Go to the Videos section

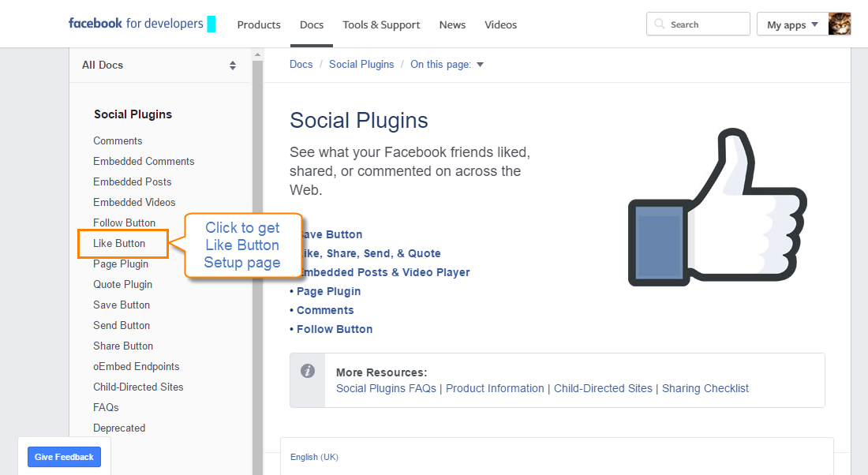tap(500, 25)
